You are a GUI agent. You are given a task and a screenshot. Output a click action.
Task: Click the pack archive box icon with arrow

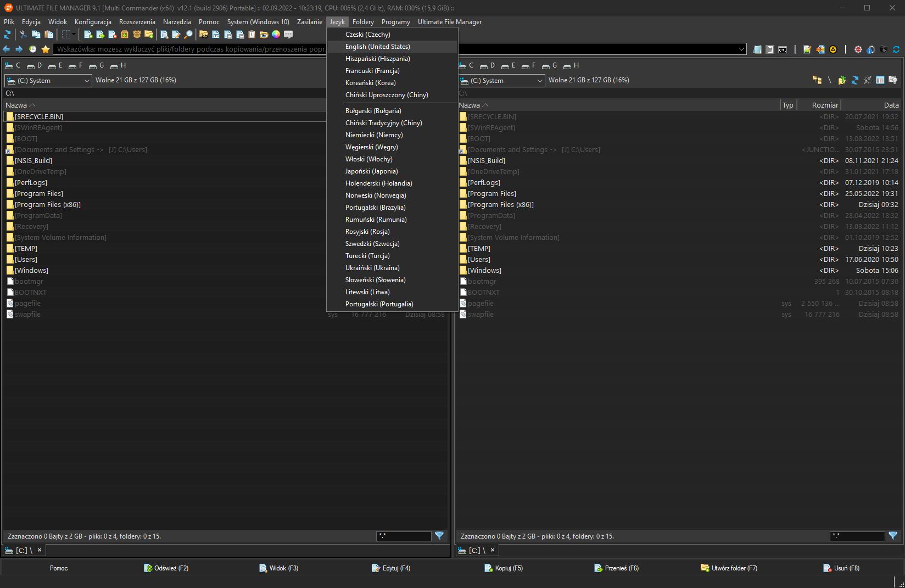tap(125, 34)
